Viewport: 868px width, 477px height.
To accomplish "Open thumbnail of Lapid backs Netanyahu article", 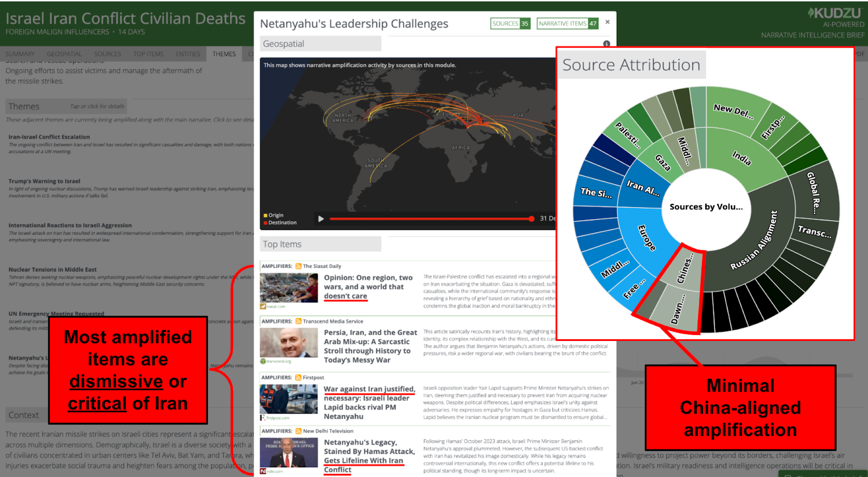I will pyautogui.click(x=289, y=399).
